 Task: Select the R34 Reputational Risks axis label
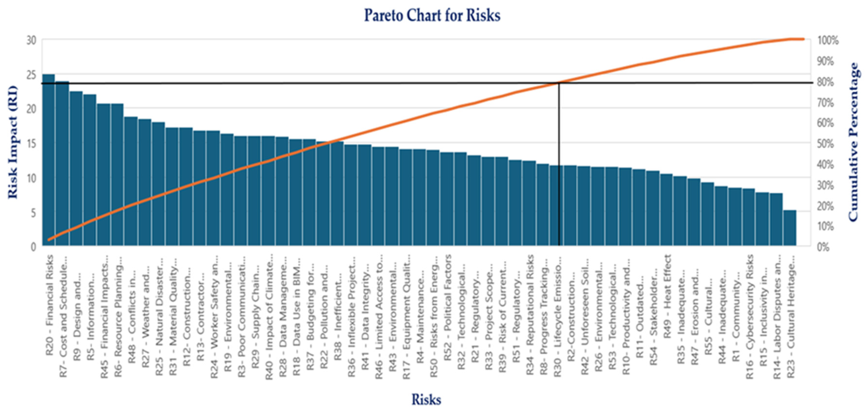point(530,314)
